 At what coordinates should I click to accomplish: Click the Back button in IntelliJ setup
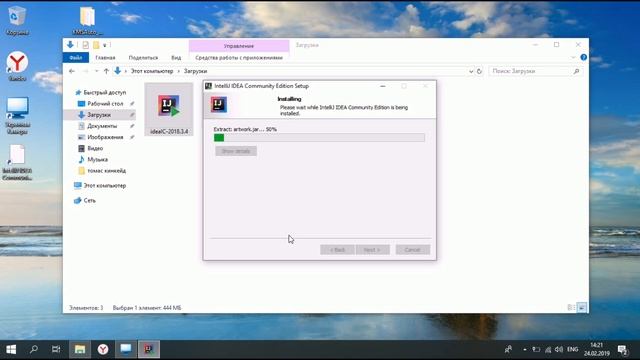point(337,250)
